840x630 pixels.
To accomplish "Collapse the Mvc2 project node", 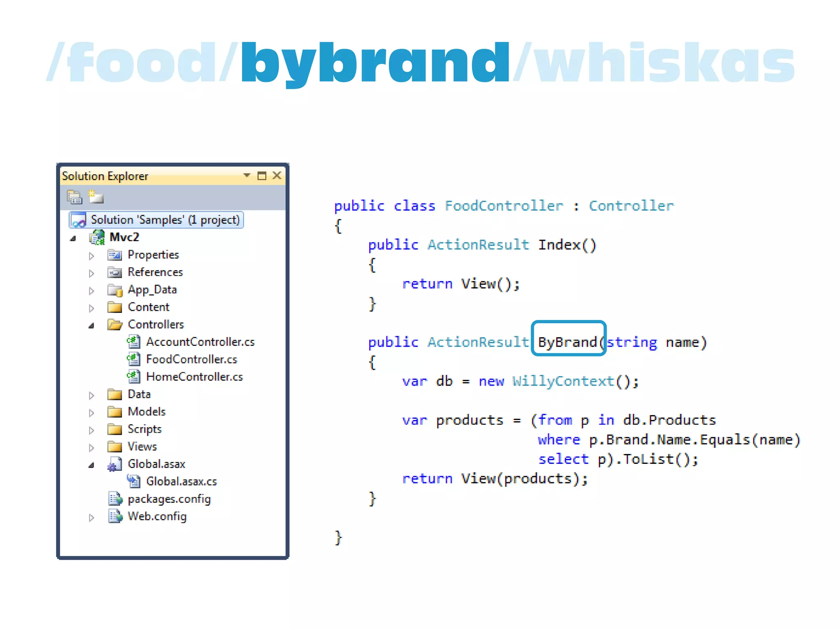I will point(73,238).
